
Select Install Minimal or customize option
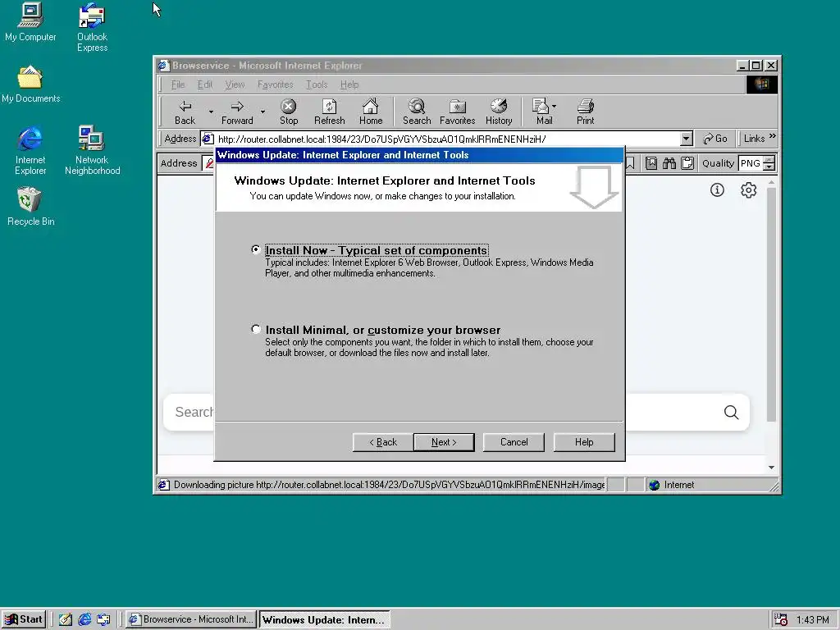256,329
